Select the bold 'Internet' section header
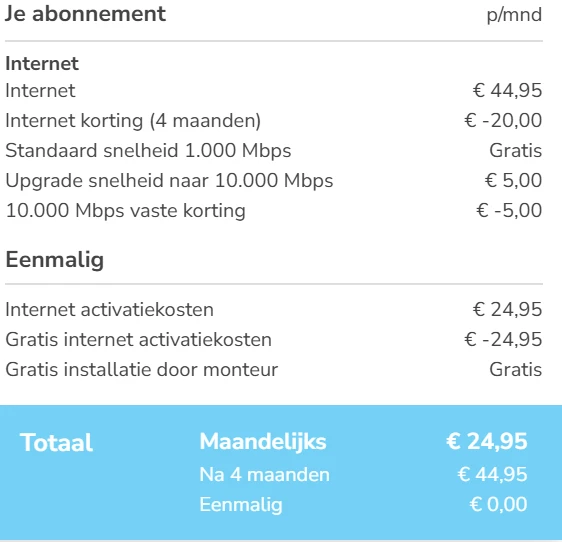Viewport: 562px width, 542px height. click(42, 64)
